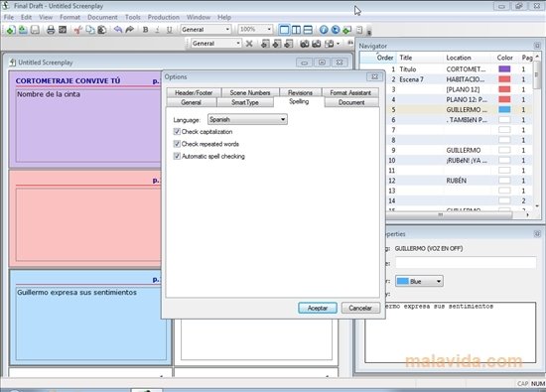
Task: Click the Paste clipboard icon
Action: coord(101,30)
